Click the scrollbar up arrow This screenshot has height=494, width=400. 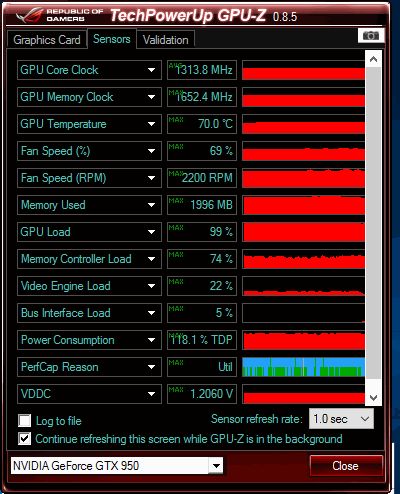[x=373, y=59]
